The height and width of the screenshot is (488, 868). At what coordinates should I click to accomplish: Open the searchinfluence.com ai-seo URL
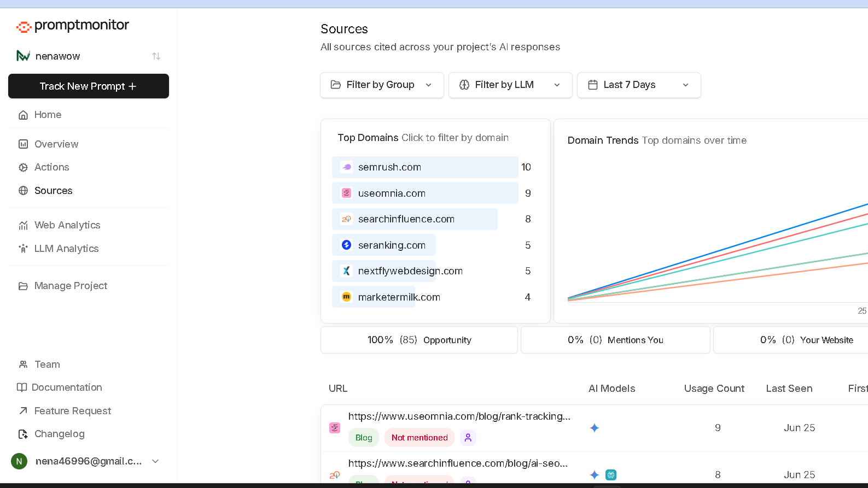click(458, 463)
